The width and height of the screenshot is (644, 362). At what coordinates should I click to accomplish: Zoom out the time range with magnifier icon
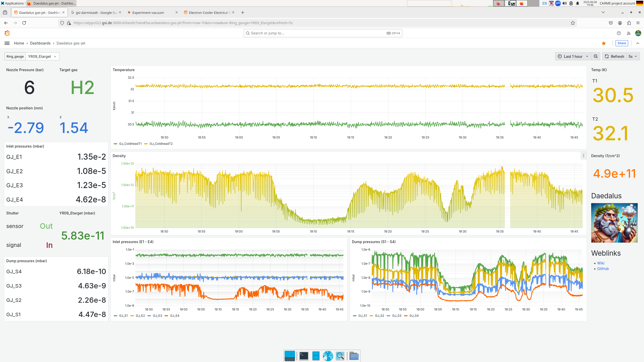pyautogui.click(x=595, y=56)
